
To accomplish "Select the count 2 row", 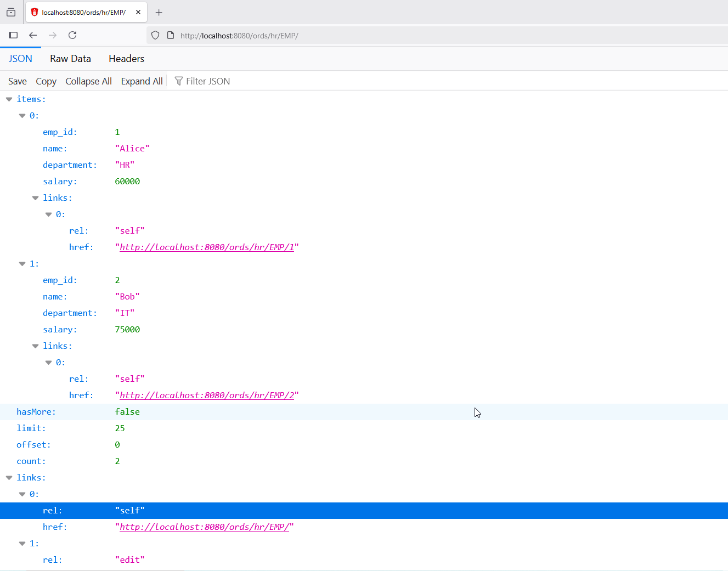I will (364, 461).
